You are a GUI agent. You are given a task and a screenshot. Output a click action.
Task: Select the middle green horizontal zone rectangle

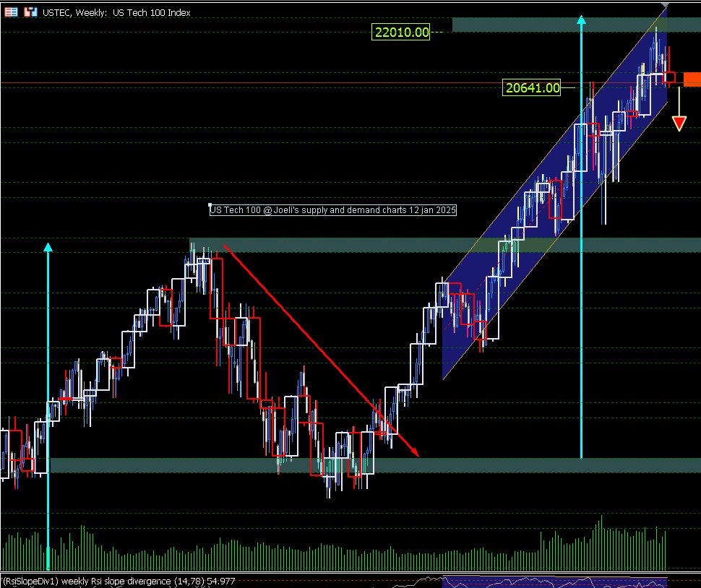tap(361, 245)
